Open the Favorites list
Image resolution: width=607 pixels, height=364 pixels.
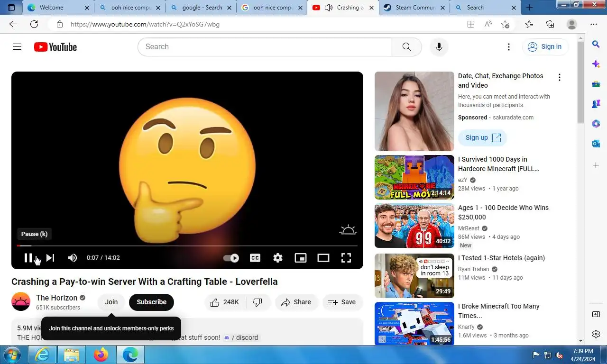click(529, 24)
